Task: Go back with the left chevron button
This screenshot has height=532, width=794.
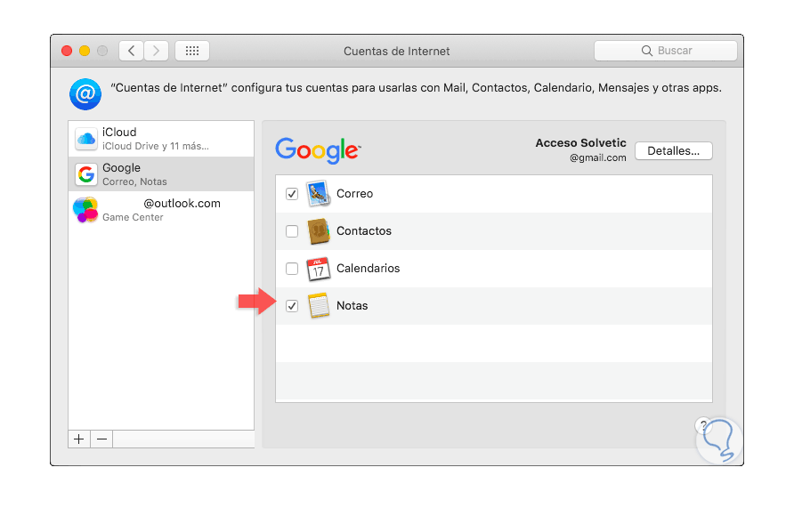Action: [131, 51]
